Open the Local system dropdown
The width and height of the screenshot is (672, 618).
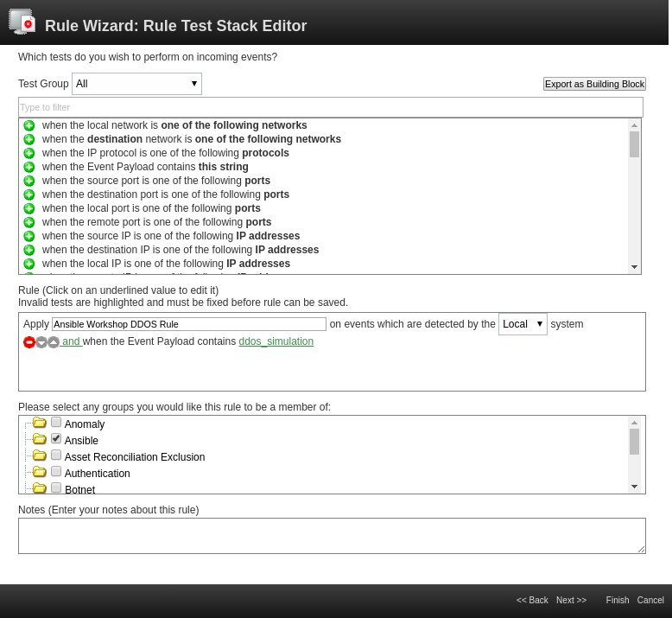tap(523, 324)
